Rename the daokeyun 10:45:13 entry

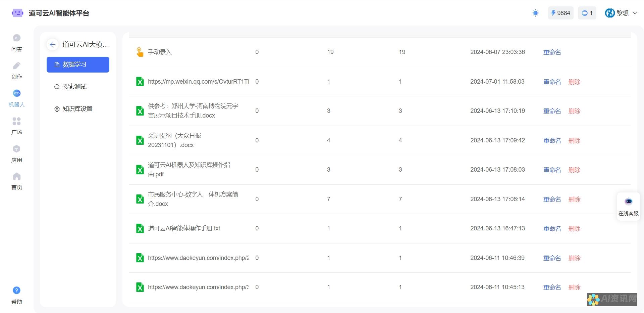pos(552,287)
